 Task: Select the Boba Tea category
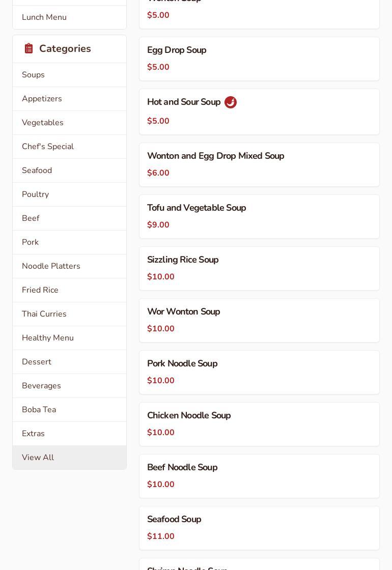coord(39,410)
